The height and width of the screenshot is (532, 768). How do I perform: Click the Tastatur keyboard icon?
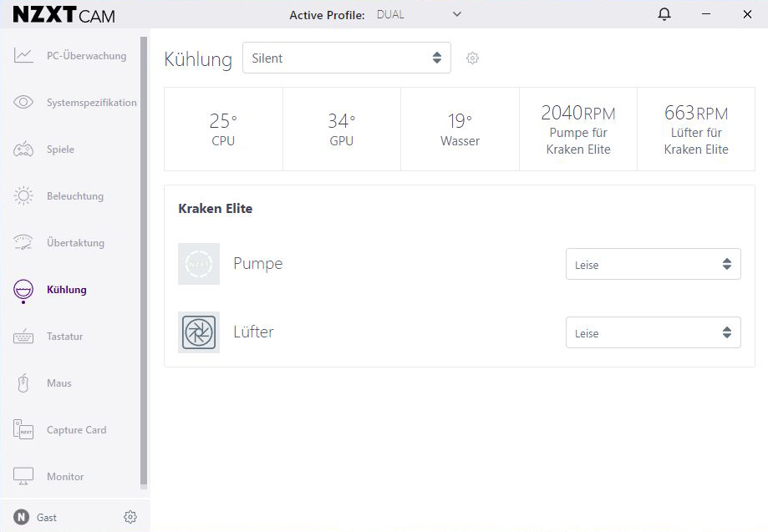click(x=23, y=337)
